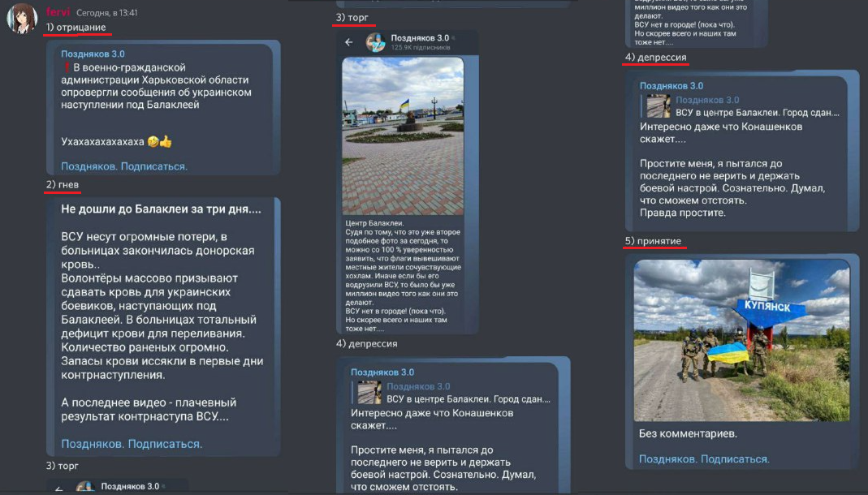Click the red exclamation mark emoji
The image size is (868, 495).
point(67,67)
